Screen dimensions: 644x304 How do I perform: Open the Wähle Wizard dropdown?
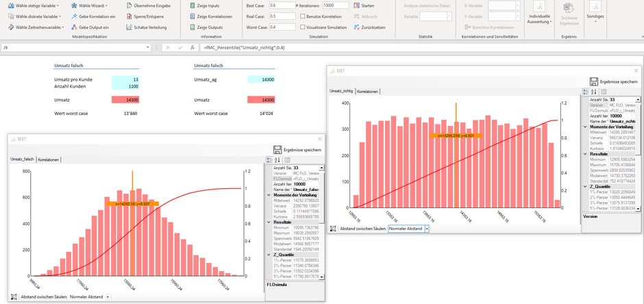(89, 5)
